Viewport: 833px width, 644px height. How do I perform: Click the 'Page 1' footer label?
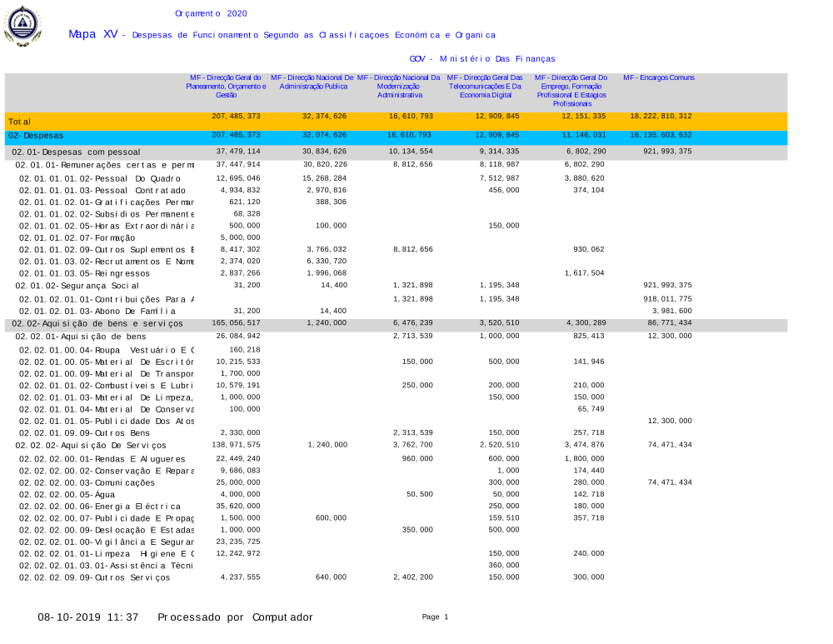coord(435,617)
